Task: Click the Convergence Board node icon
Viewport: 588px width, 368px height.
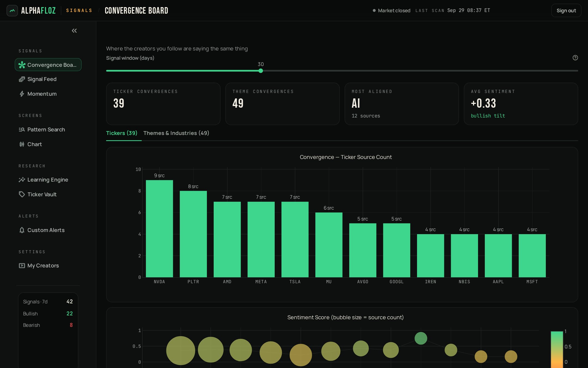Action: pos(22,65)
